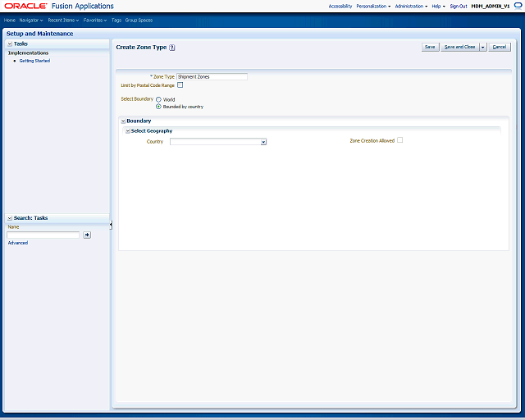Screen dimensions: 525x420
Task: Collapse the Select Geography section
Action: (128, 131)
